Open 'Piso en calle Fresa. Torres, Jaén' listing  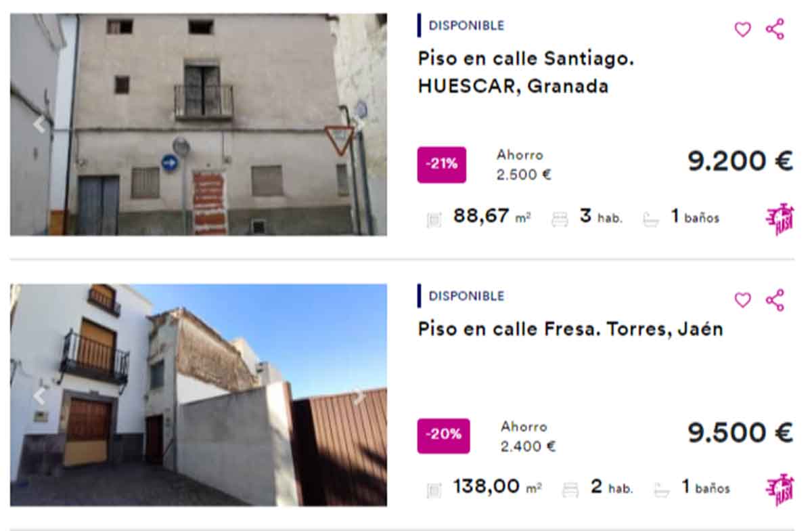tap(570, 329)
